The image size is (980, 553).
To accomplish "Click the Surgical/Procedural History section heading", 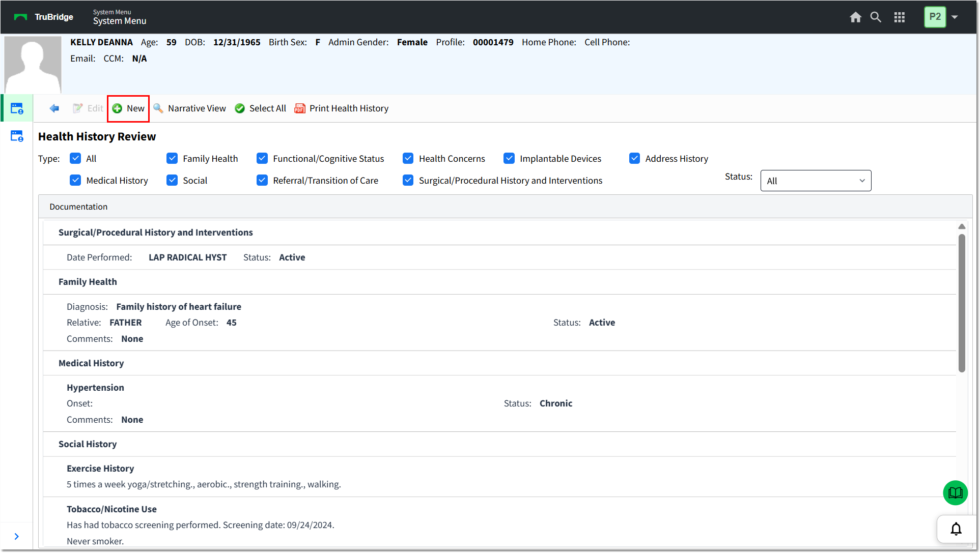I will (155, 232).
